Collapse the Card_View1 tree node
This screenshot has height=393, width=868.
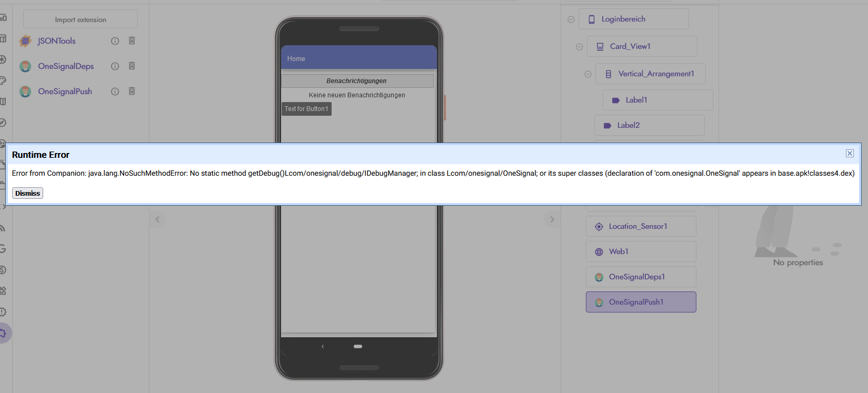(x=580, y=47)
